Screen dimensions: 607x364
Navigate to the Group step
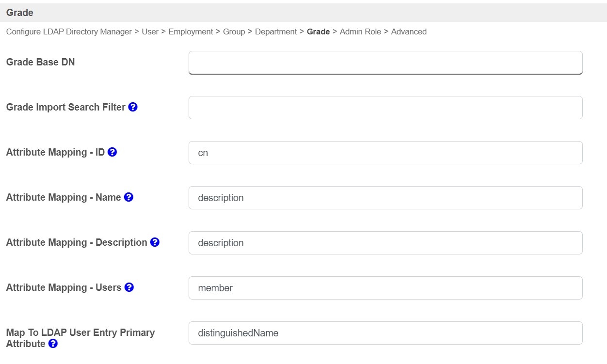[x=234, y=32]
